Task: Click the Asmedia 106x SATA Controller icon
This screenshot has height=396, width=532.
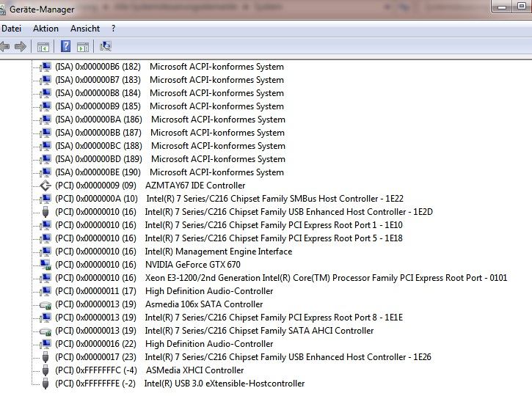Action: pos(45,305)
